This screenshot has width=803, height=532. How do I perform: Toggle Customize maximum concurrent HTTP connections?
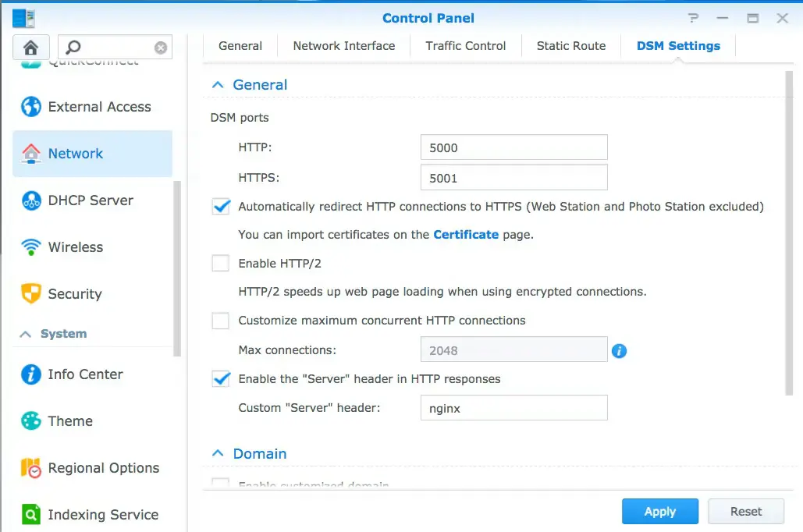[x=221, y=321]
